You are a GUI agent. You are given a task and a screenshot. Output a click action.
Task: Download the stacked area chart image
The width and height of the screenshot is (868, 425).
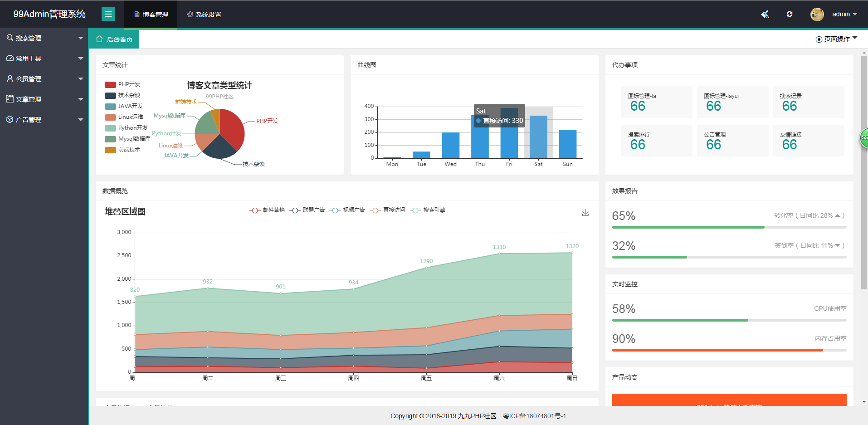click(585, 212)
